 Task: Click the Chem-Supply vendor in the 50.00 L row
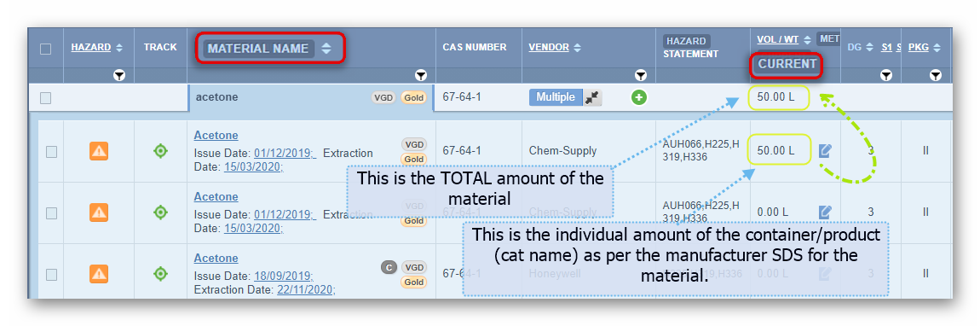[x=562, y=151]
